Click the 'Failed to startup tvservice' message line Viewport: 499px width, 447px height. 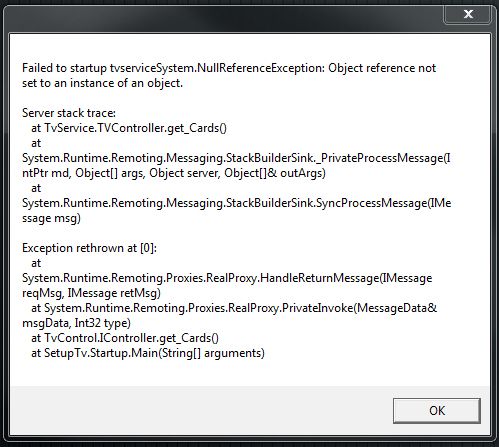[x=229, y=68]
